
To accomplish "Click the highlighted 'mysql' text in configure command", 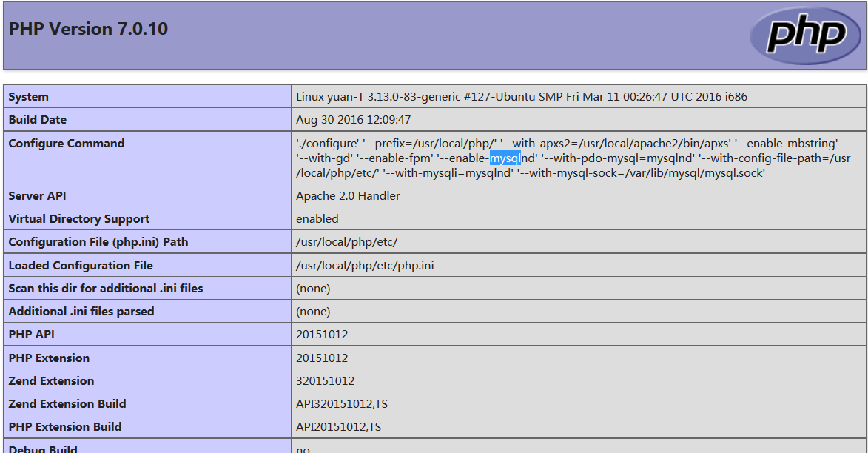I will [505, 158].
